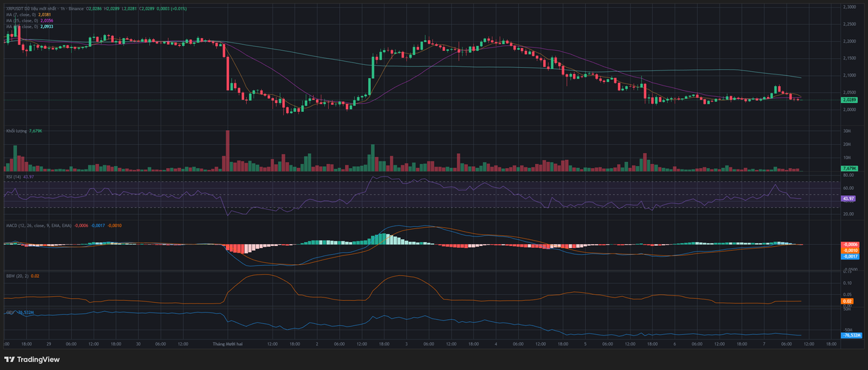Select the RSI (14) indicator legend
Image resolution: width=868 pixels, height=370 pixels.
click(x=14, y=176)
